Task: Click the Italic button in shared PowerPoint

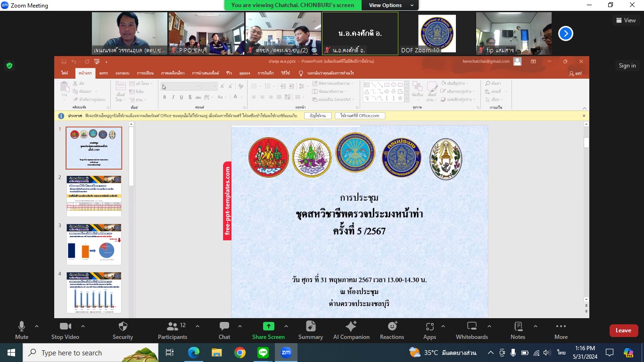Action: (x=173, y=97)
